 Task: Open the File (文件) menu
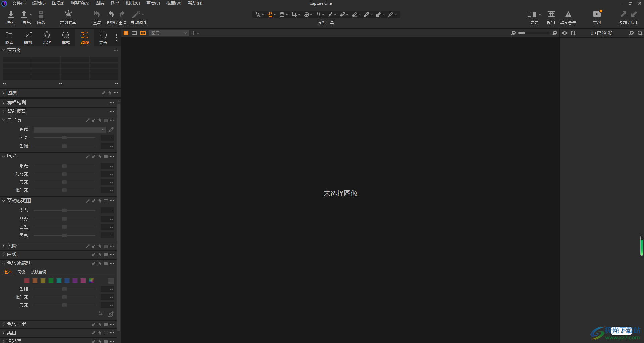(19, 3)
